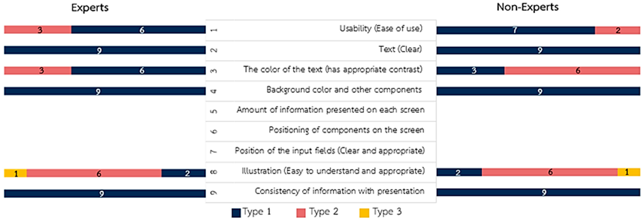644x220 pixels.
Task: Click Positioning of components on the screen
Action: pyautogui.click(x=346, y=130)
